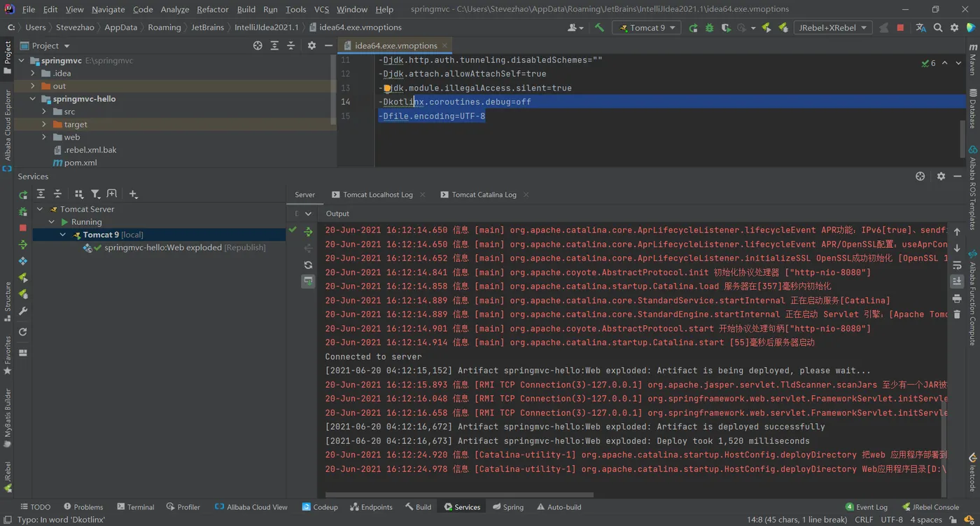Click Expand All icon in Services toolbar
This screenshot has height=526, width=980.
41,194
